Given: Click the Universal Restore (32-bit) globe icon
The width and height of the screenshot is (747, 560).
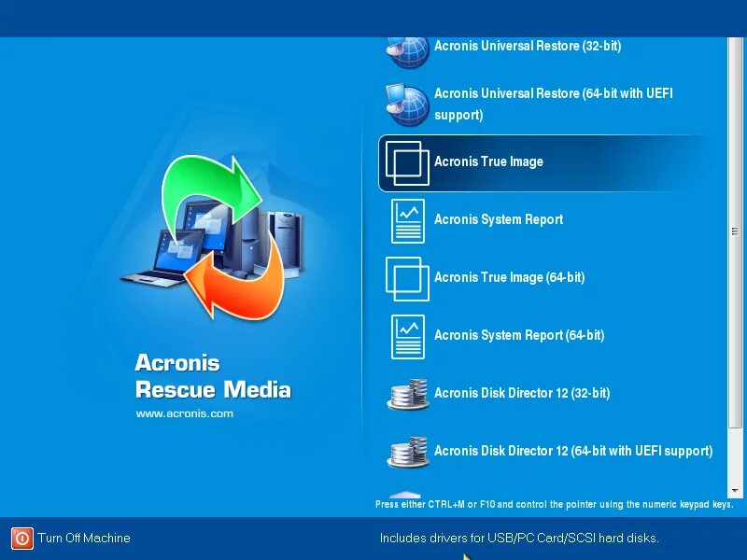Looking at the screenshot, I should 408,52.
